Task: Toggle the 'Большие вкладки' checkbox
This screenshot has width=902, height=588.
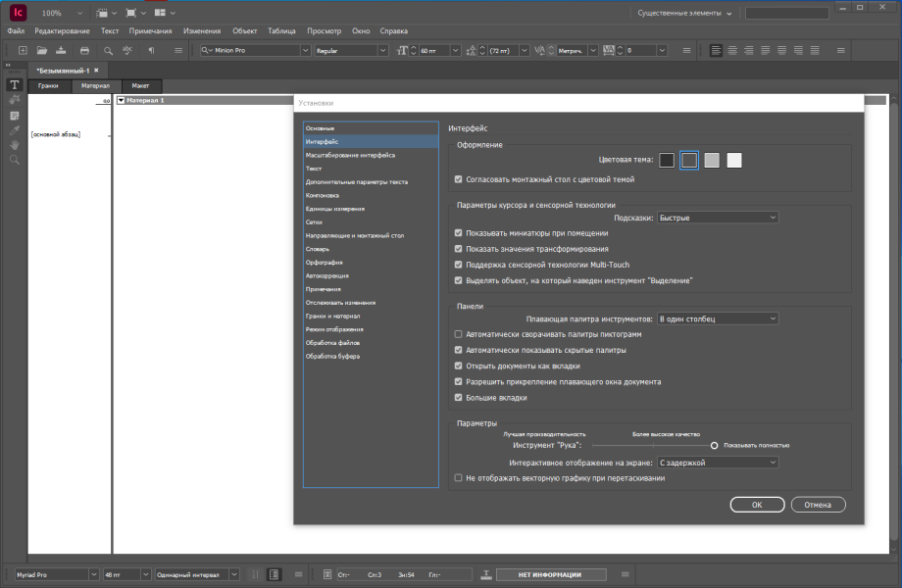Action: (x=459, y=397)
